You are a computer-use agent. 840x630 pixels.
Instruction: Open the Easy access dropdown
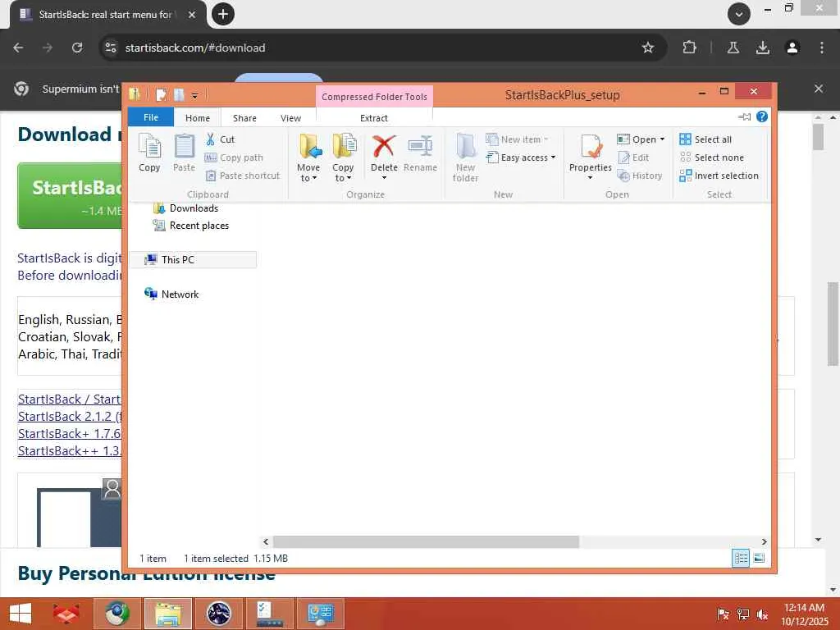521,157
